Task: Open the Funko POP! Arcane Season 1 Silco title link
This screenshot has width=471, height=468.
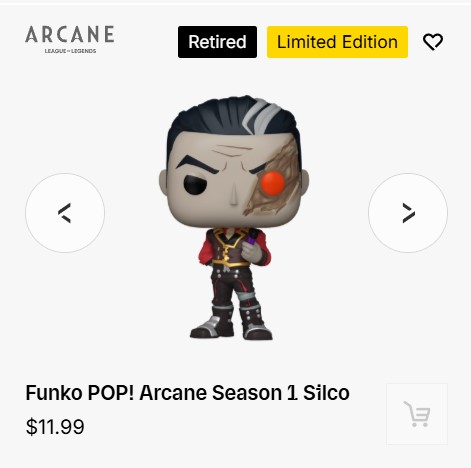Action: (x=187, y=393)
